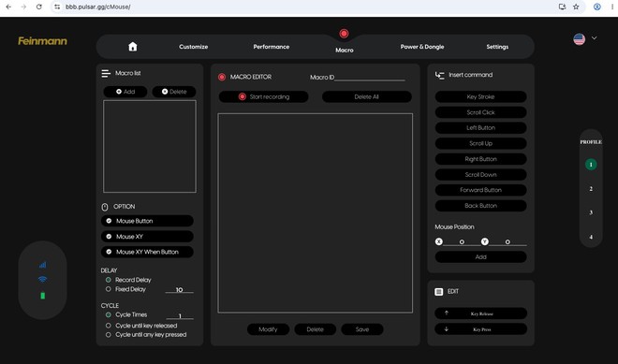Image resolution: width=618 pixels, height=364 pixels.
Task: Click the red MACRO EDITOR record icon
Action: [222, 77]
